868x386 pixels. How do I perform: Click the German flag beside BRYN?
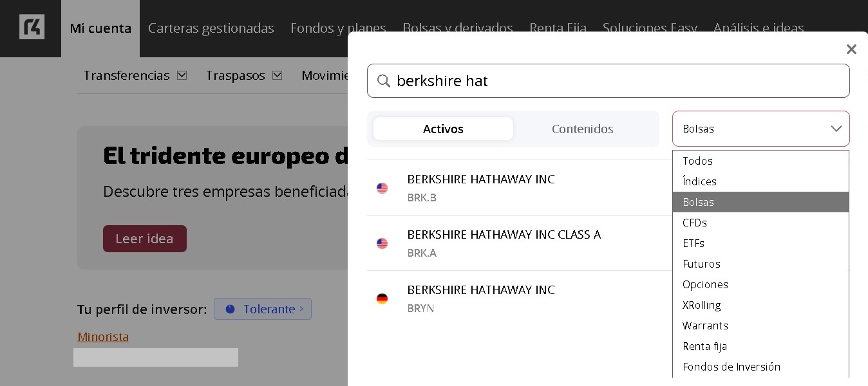point(382,299)
